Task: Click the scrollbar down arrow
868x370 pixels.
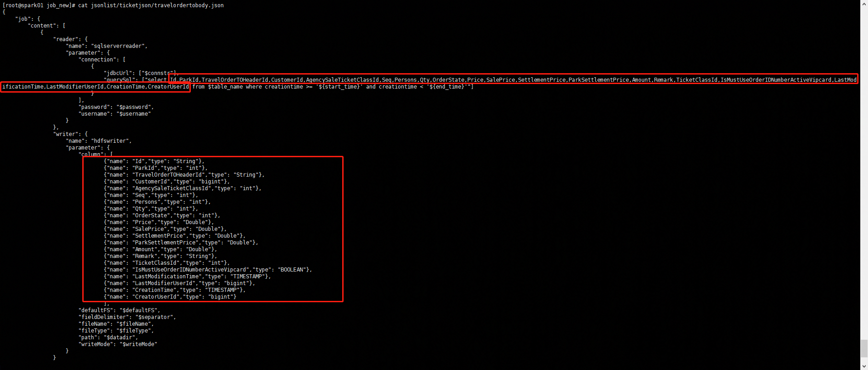Action: [864, 366]
